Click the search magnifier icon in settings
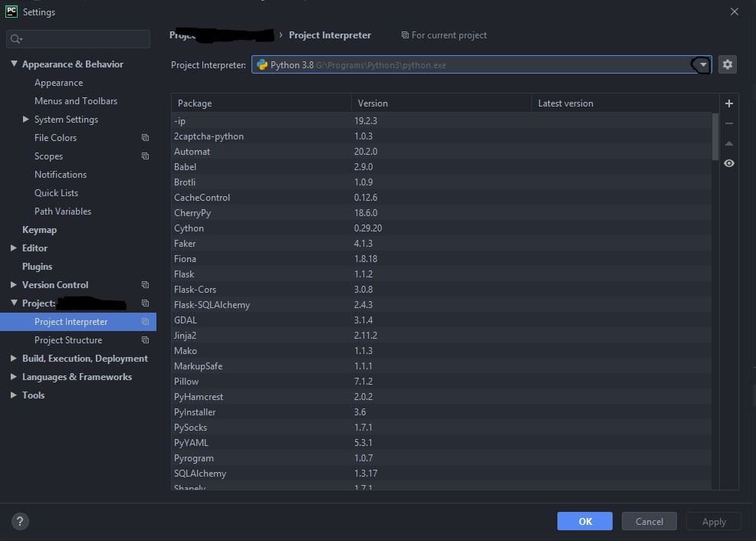The height and width of the screenshot is (541, 756). (16, 39)
